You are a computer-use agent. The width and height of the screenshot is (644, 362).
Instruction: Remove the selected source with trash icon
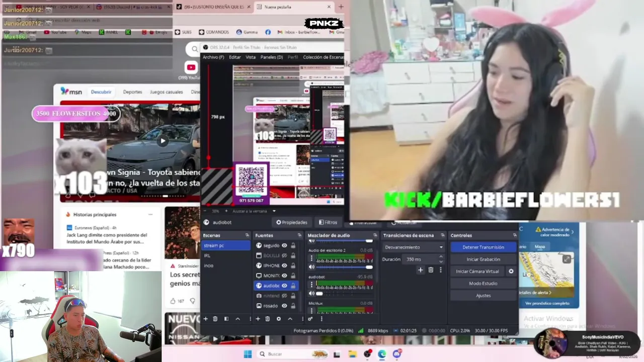pos(267,319)
